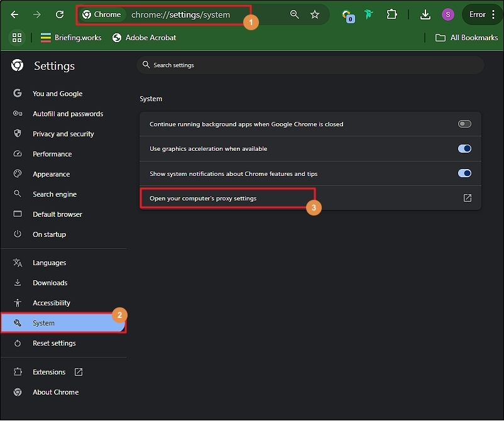Go back with the back arrow

pos(14,14)
